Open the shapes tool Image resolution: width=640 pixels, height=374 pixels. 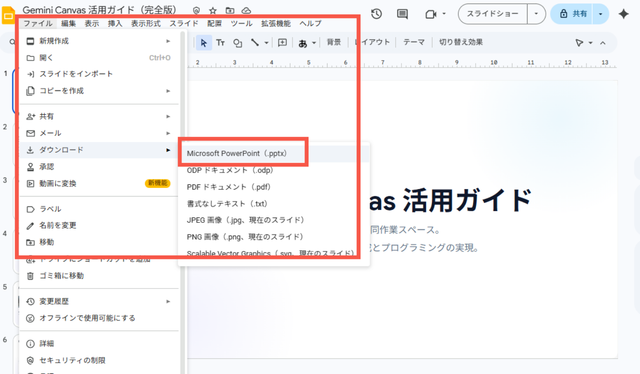point(238,42)
